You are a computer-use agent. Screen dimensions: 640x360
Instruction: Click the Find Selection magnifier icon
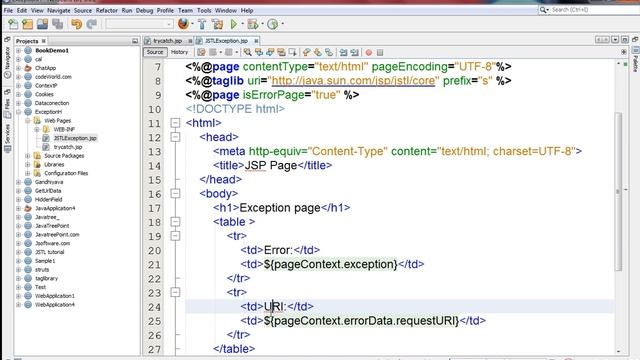[247, 52]
